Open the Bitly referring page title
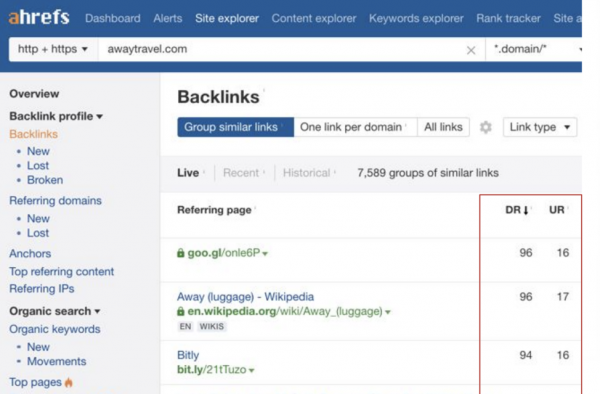 (x=188, y=355)
